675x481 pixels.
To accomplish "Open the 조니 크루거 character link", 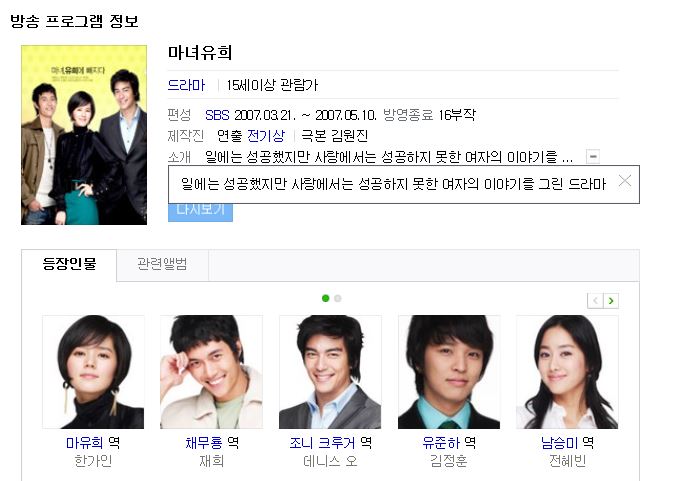I will click(322, 443).
